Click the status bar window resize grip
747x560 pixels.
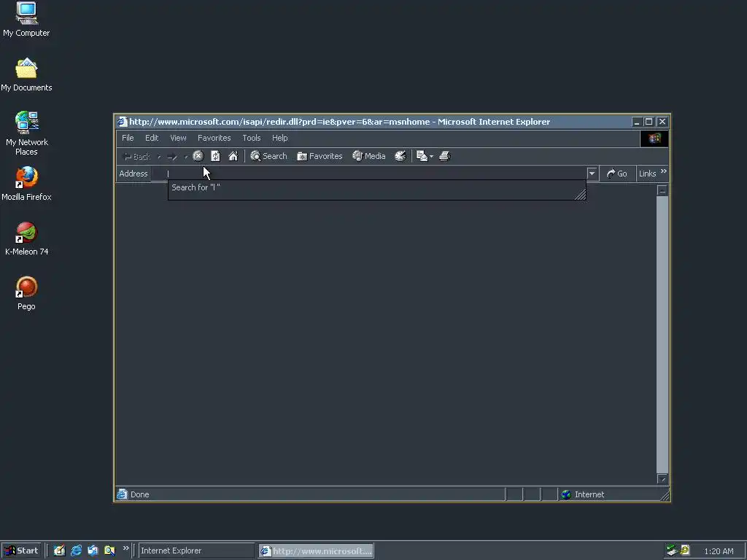665,495
